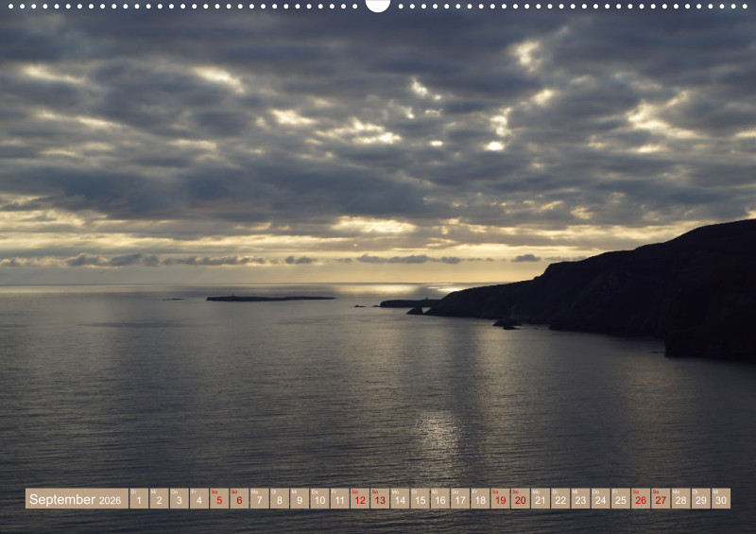
Task: Select day 1 in the calendar strip
Action: 139,498
